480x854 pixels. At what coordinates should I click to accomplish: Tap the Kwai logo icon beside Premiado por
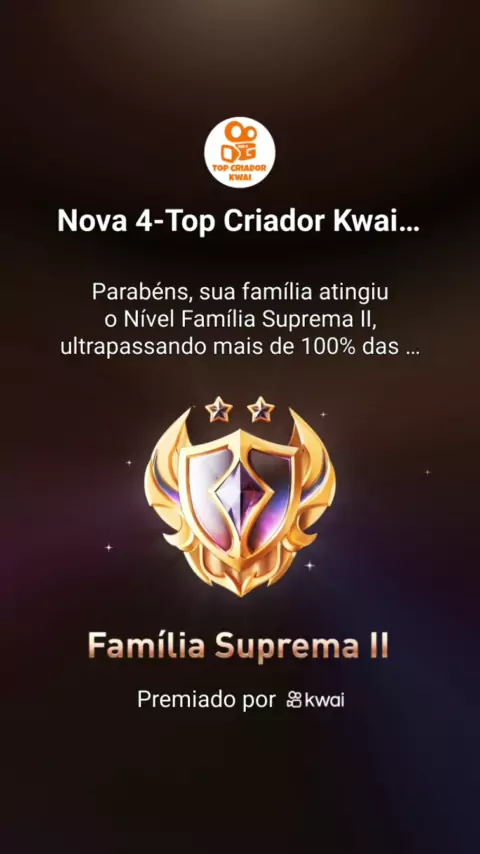tap(294, 700)
